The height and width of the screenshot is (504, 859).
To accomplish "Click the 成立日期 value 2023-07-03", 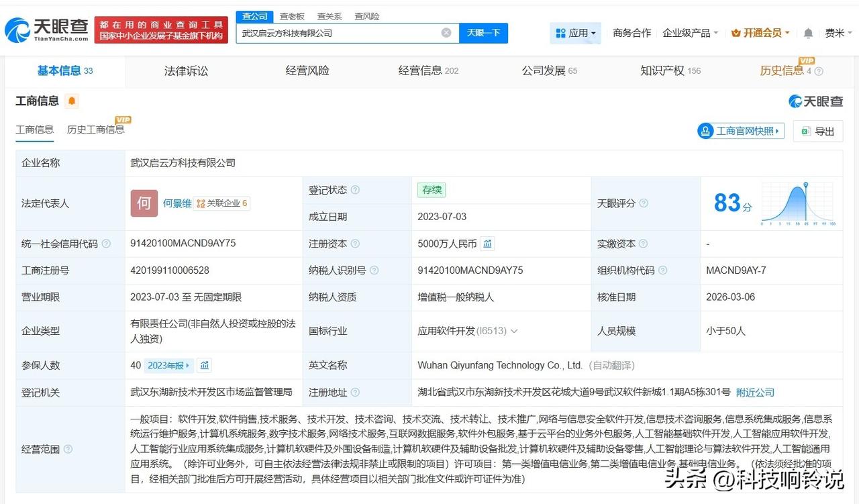I will [442, 217].
